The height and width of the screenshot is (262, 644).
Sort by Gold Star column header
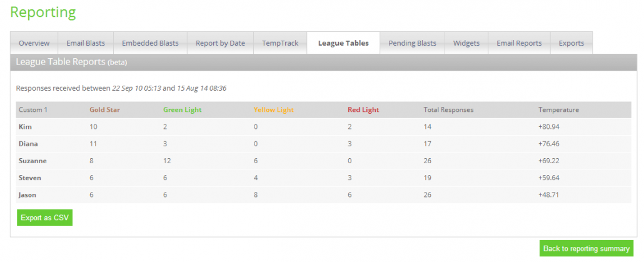[104, 109]
